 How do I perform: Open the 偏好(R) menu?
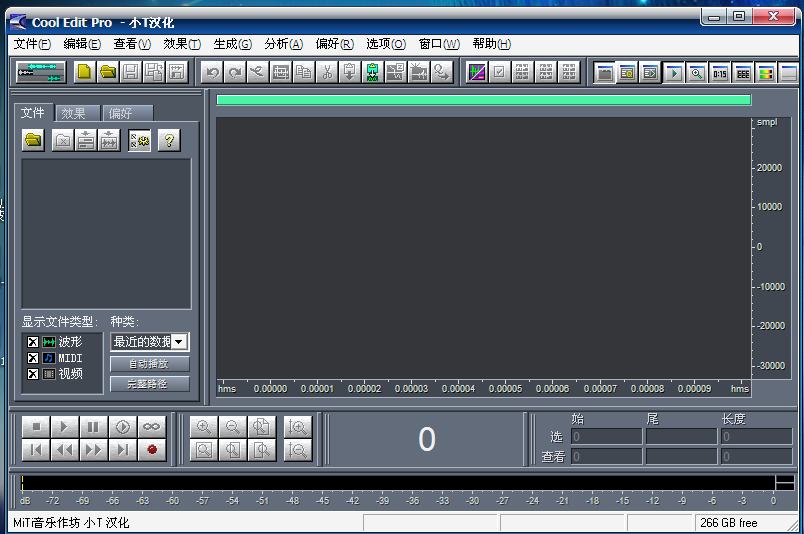coord(334,44)
